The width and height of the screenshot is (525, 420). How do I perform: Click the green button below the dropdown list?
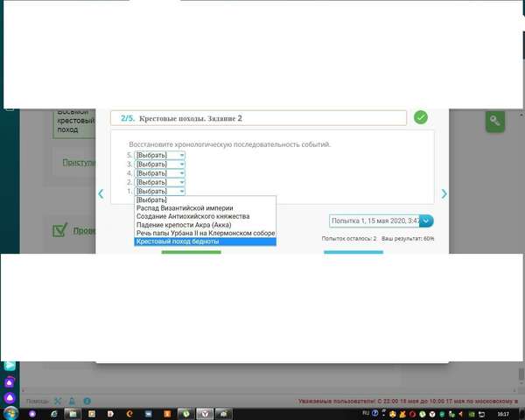(191, 252)
